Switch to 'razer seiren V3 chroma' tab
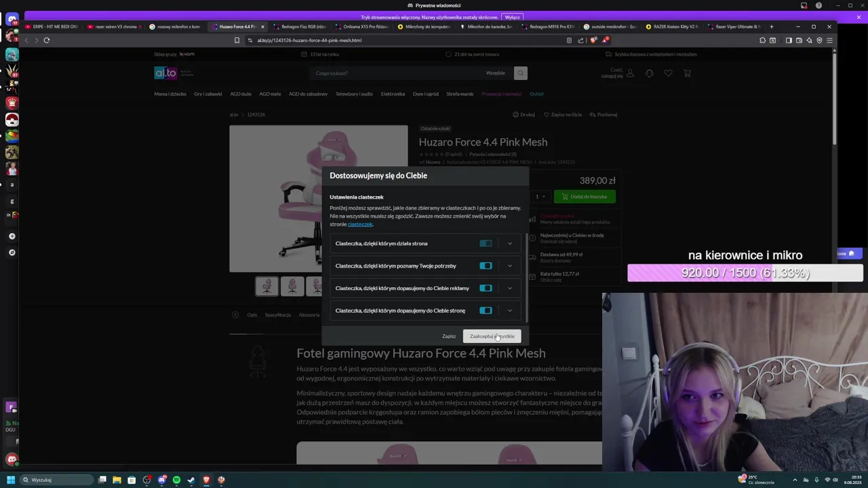 [113, 26]
